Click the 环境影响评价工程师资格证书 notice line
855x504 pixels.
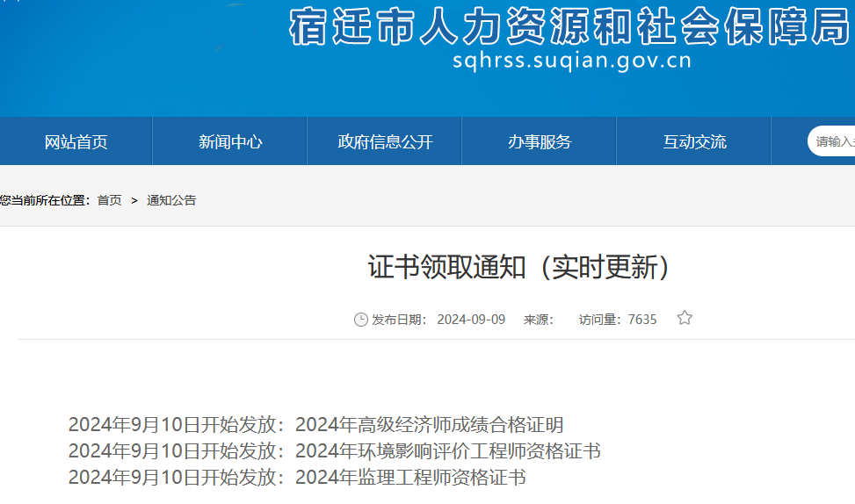pos(335,451)
